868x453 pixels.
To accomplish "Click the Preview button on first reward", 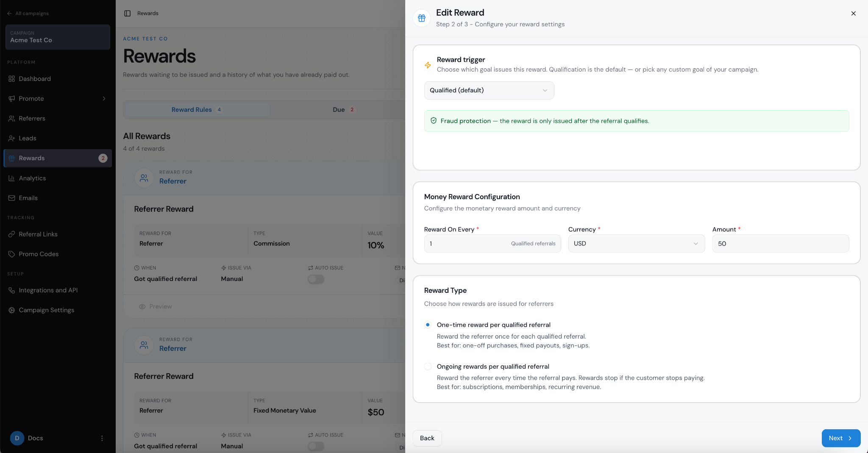I will pos(156,307).
